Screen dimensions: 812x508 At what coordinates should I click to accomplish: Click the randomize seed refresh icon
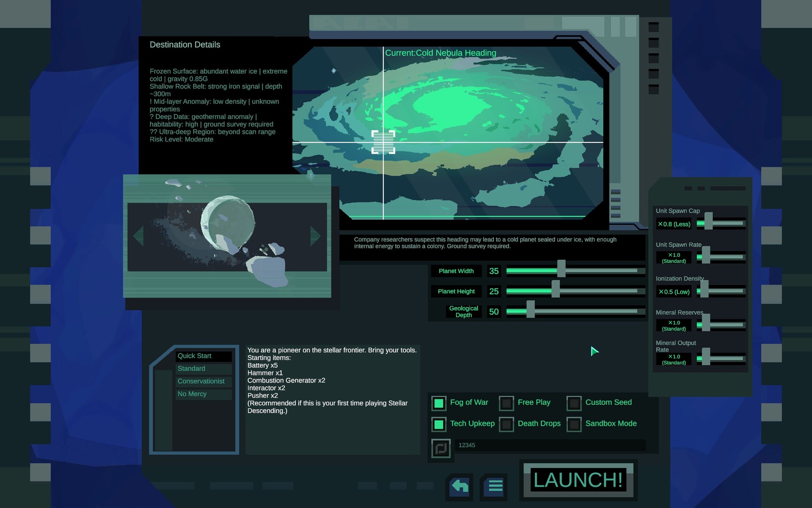pos(441,448)
